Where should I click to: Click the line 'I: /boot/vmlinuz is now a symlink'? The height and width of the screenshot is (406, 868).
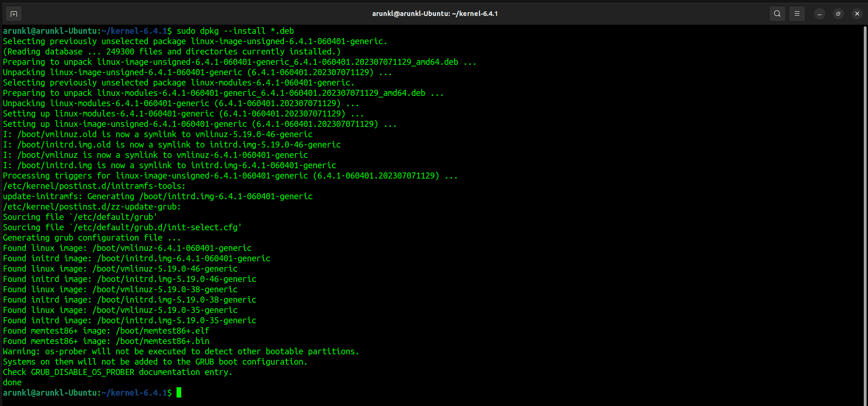(155, 155)
